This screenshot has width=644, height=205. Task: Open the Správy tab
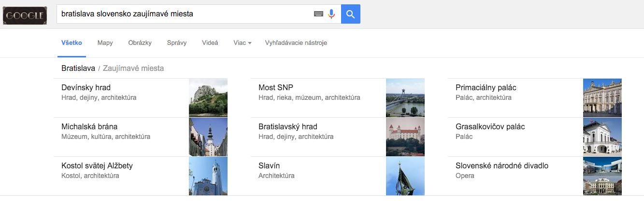click(x=177, y=42)
